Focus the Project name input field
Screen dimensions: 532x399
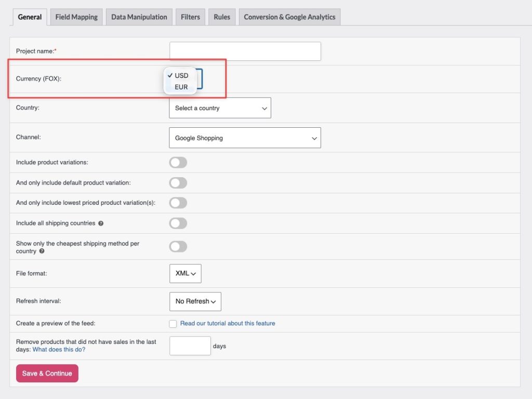pos(245,51)
